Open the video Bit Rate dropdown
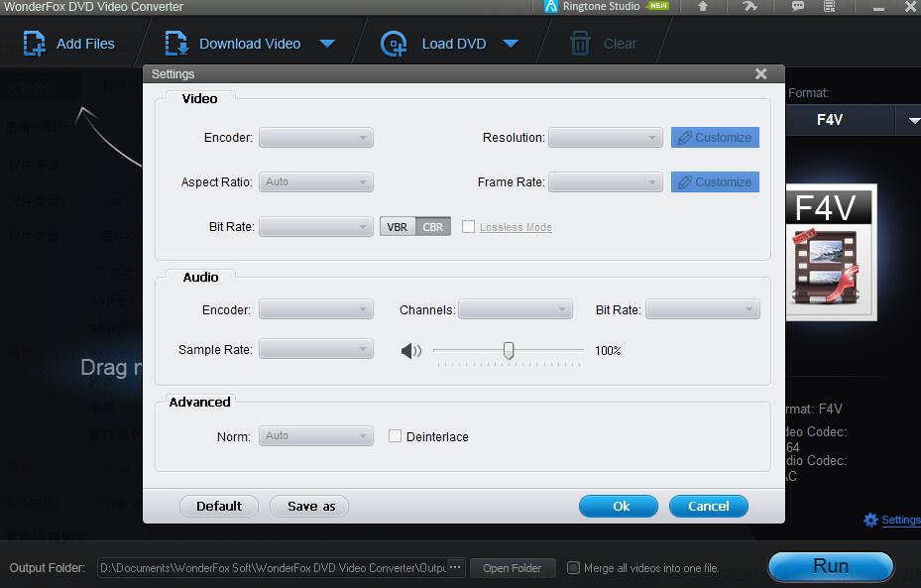Viewport: 921px width, 588px height. pos(316,227)
